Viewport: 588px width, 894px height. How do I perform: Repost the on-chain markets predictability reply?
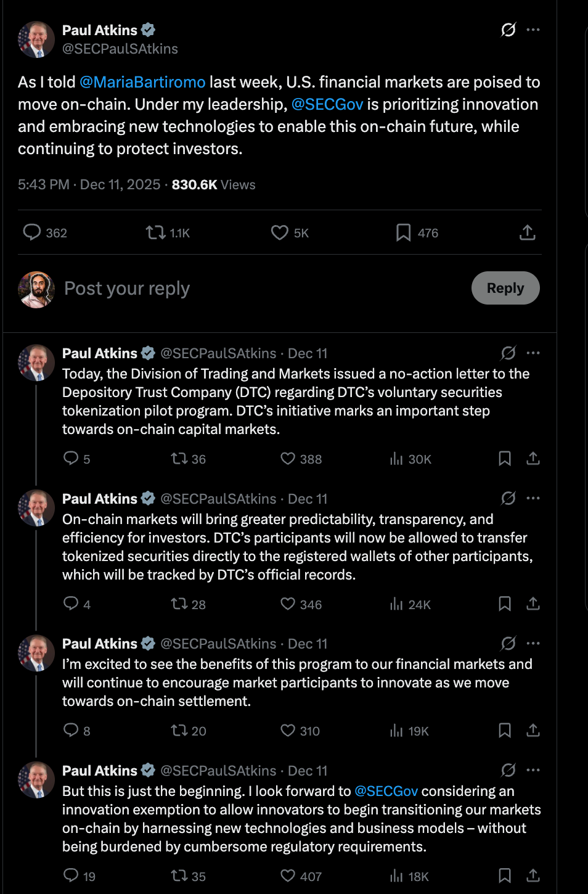[x=179, y=604]
